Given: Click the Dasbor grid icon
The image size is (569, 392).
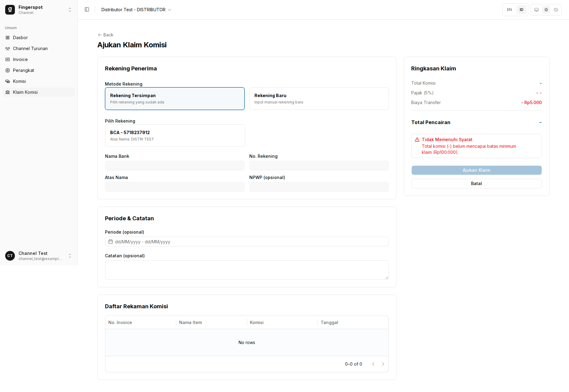Looking at the screenshot, I should click(x=8, y=38).
